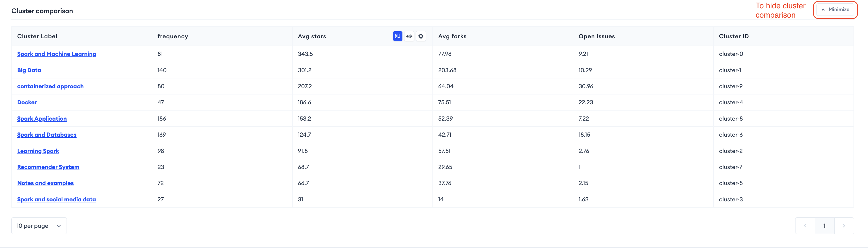Click frequency value 186
The image size is (868, 249).
[x=162, y=119]
